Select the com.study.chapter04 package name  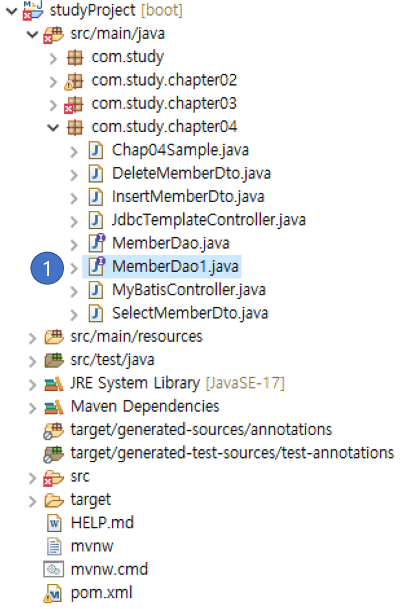point(164,127)
